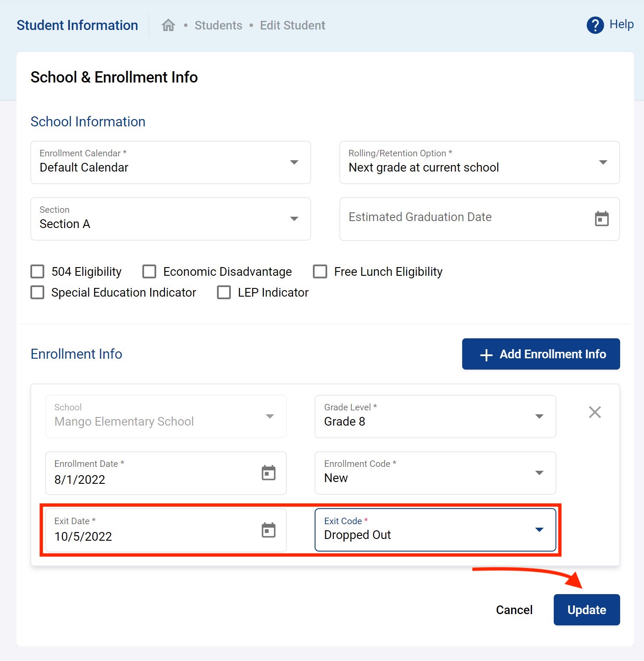
Task: Click Cancel to discard changes
Action: click(x=514, y=610)
